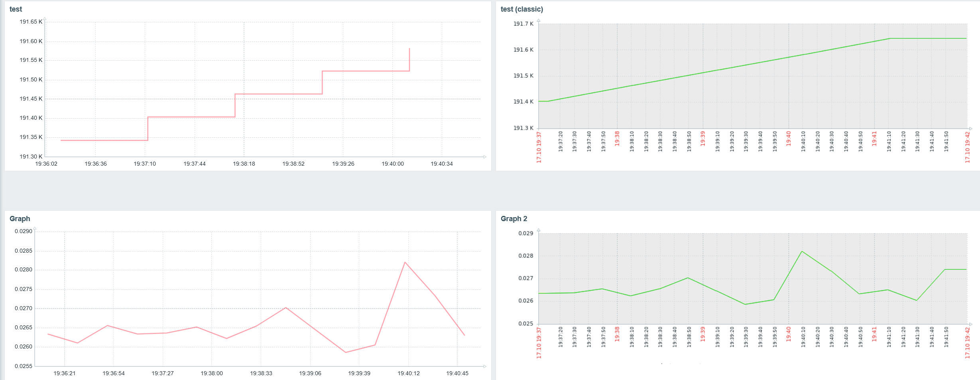Click the 19:40:12 time label
The width and height of the screenshot is (980, 380).
409,373
